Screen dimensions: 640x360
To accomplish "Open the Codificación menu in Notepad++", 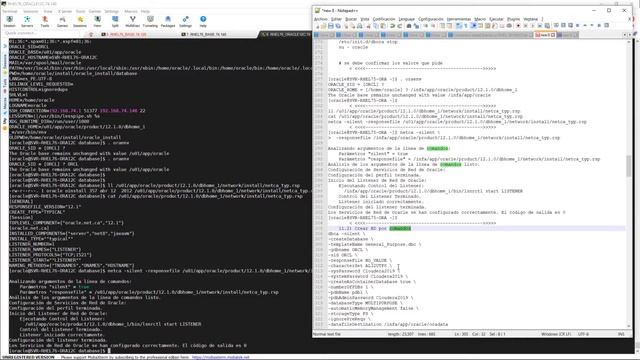I will pyautogui.click(x=384, y=19).
